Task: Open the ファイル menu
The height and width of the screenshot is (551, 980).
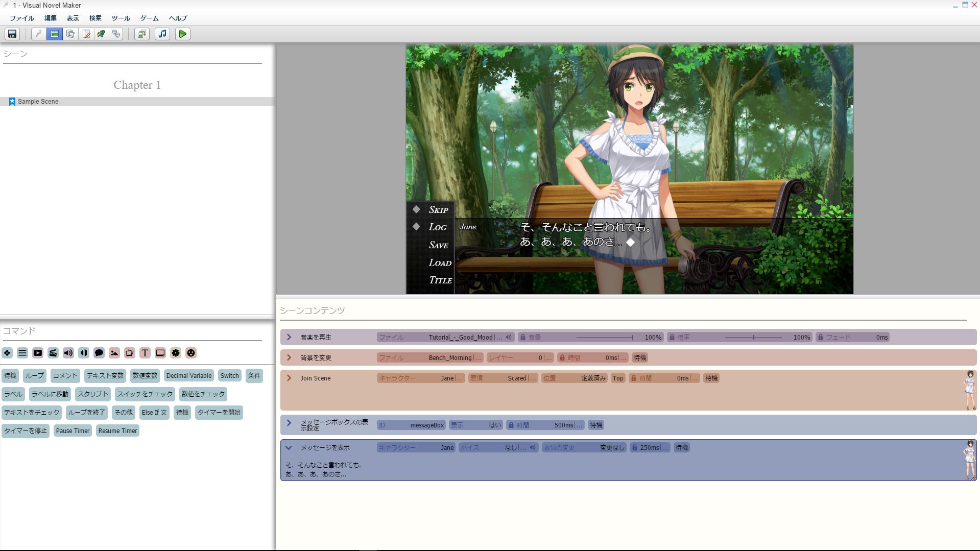Action: (22, 18)
